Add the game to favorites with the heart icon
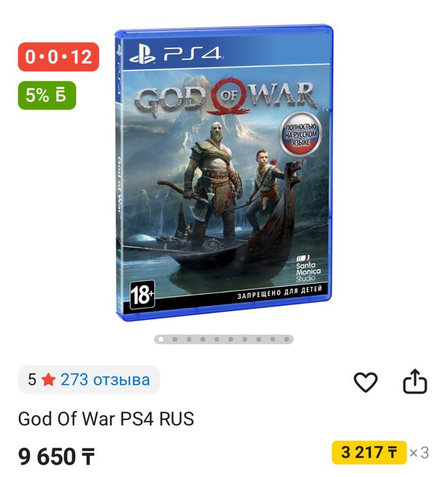This screenshot has height=477, width=448. (x=365, y=381)
